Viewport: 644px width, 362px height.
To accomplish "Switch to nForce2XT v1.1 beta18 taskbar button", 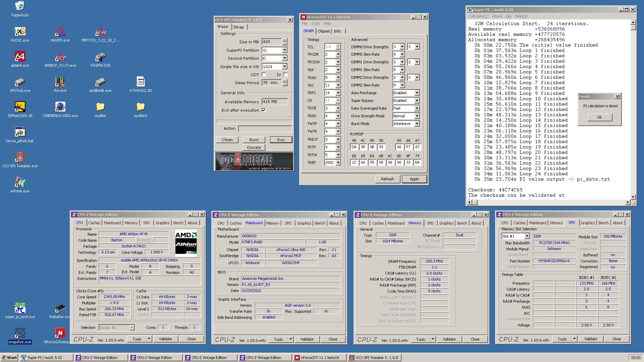I will pyautogui.click(x=320, y=358).
